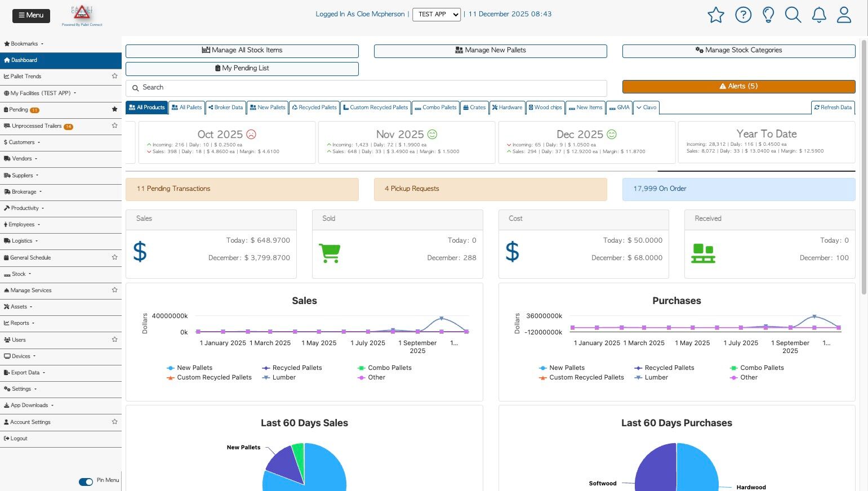868x491 pixels.
Task: Click Manage New Pallets button
Action: (491, 51)
